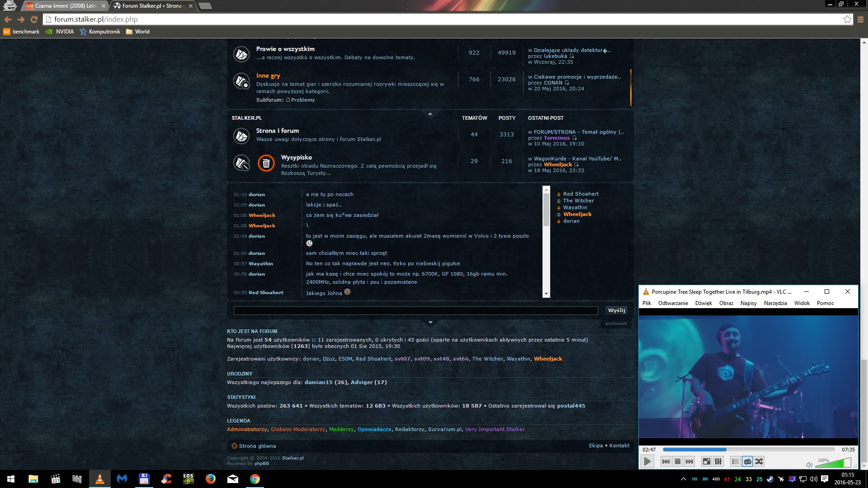Open VLC Odtwarzanie menu
Screen dimensions: 868x488
[x=673, y=303]
